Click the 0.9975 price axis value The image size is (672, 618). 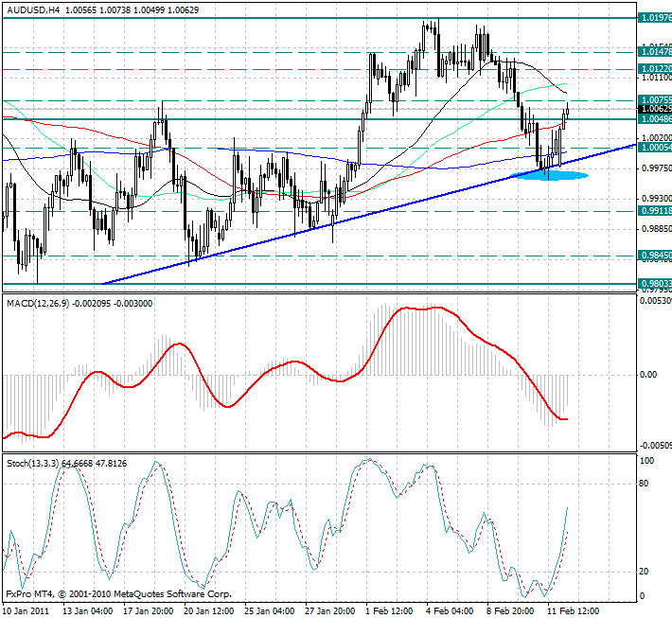tap(656, 168)
